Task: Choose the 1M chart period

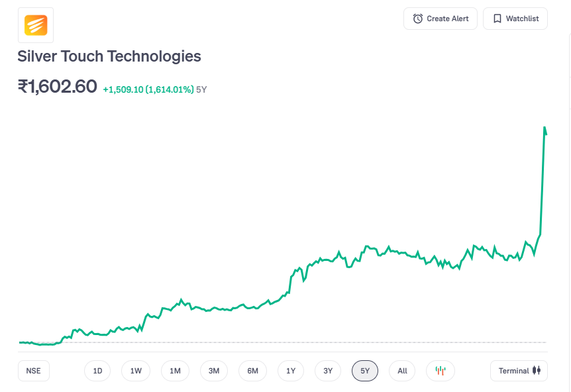Action: click(175, 371)
